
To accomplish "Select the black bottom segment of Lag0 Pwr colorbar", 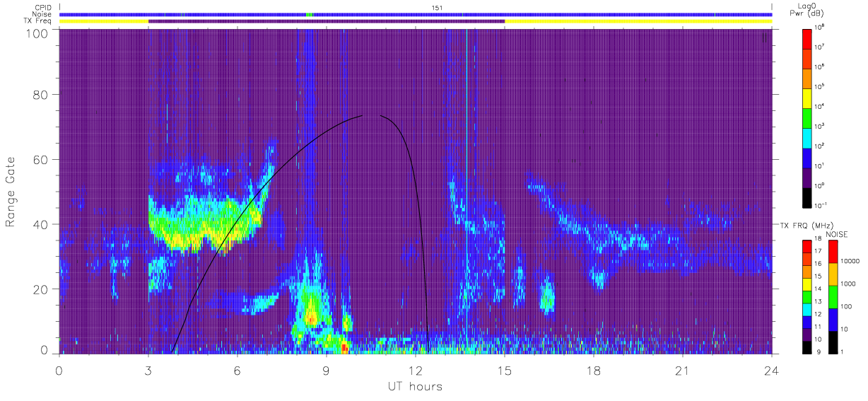I will 808,197.
